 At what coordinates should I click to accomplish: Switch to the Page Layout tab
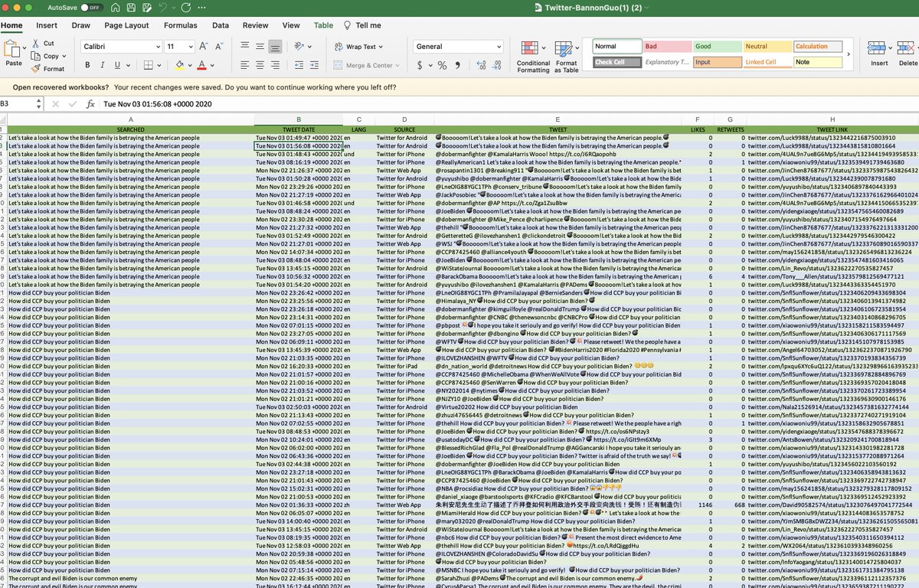[x=126, y=25]
